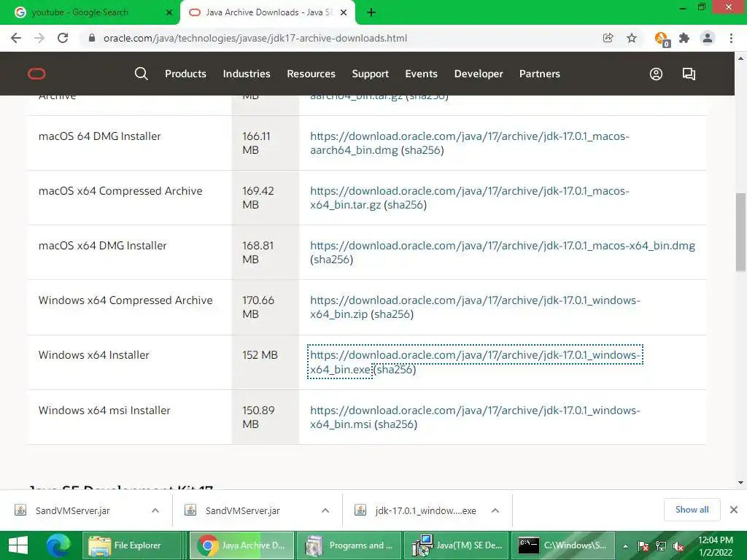The image size is (747, 560).
Task: Switch to the youtube Google Search tab
Action: click(90, 12)
